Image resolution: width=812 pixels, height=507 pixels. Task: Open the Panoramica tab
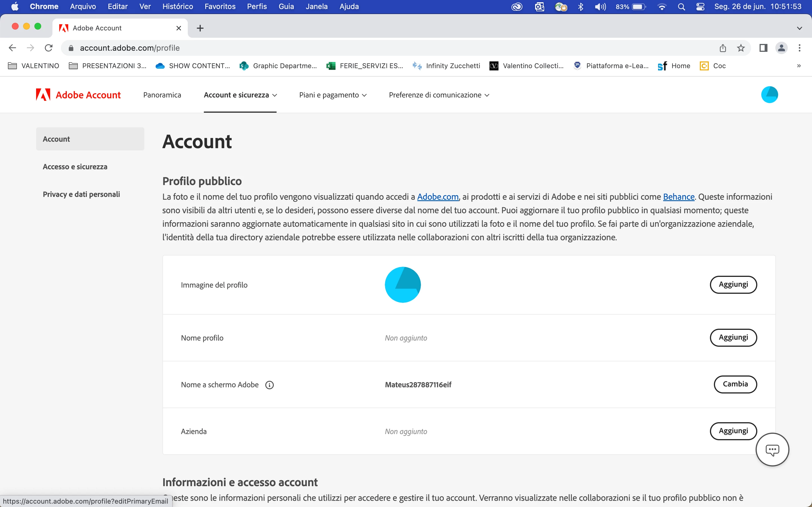coord(162,95)
